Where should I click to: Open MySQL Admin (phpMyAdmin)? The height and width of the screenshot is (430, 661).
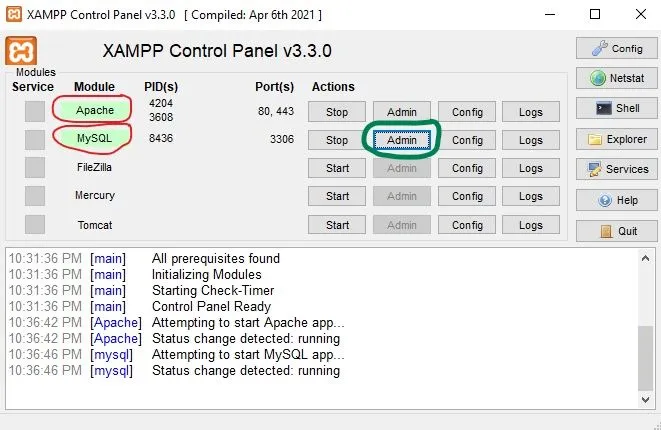click(x=402, y=140)
